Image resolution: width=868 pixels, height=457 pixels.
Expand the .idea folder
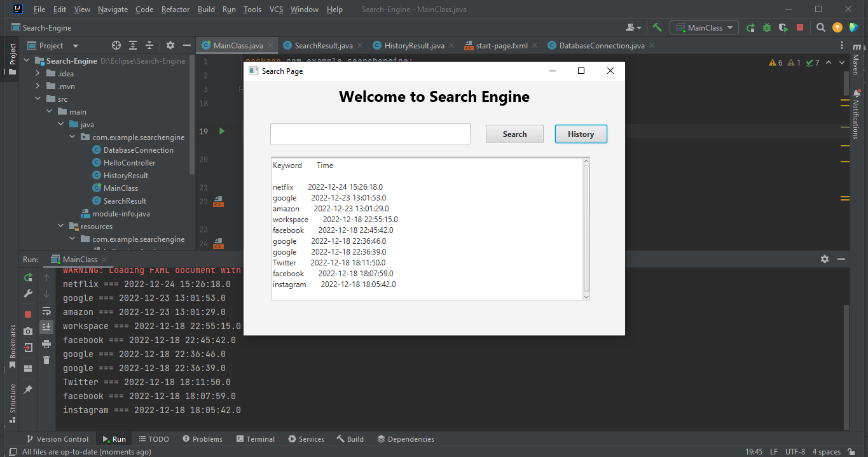[38, 74]
